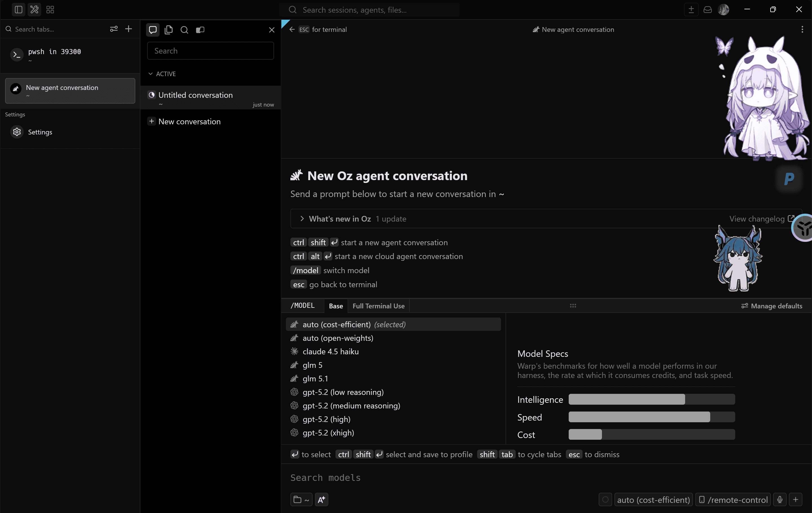The height and width of the screenshot is (513, 812).
Task: Click the /remote-control button
Action: point(733,499)
